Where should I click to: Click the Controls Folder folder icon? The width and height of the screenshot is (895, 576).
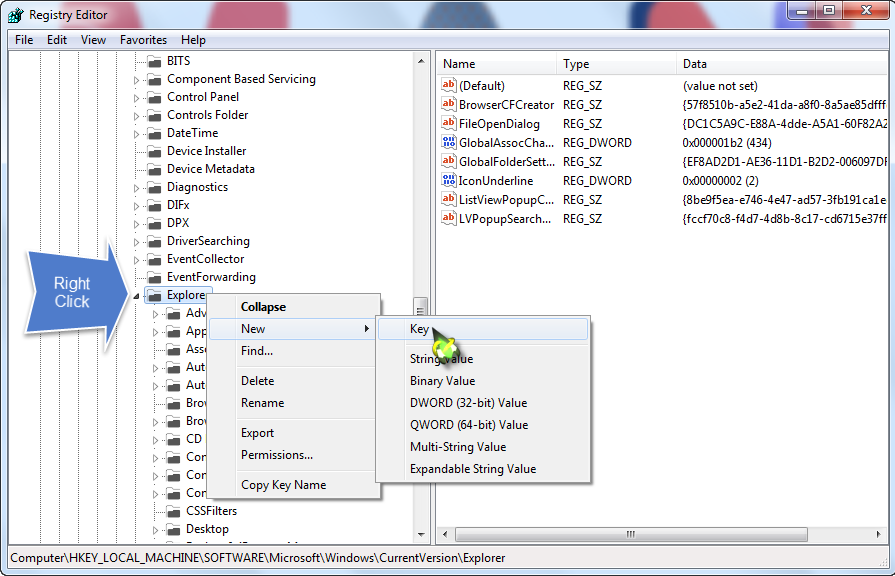154,115
